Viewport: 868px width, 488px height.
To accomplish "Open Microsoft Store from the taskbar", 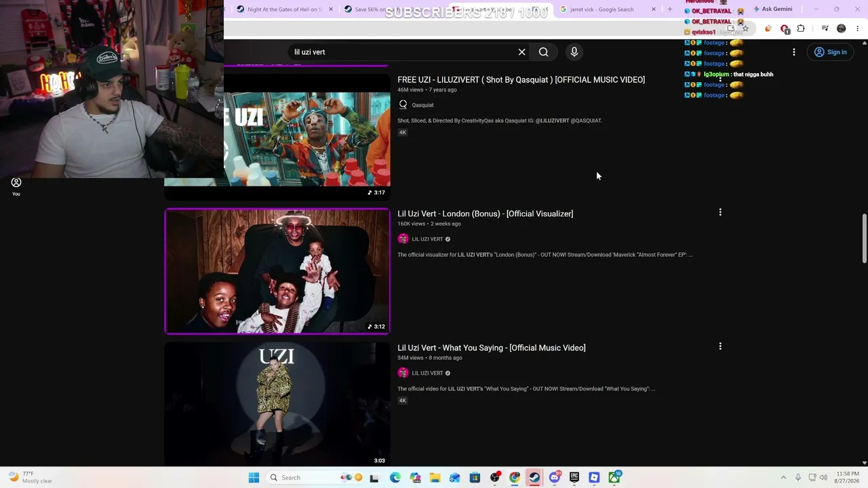I will click(x=475, y=478).
